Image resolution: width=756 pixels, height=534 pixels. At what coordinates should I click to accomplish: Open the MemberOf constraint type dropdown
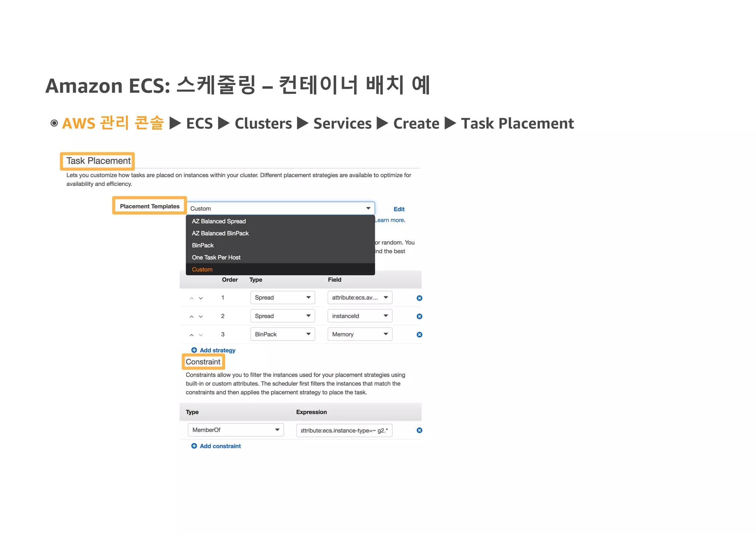[x=236, y=430]
